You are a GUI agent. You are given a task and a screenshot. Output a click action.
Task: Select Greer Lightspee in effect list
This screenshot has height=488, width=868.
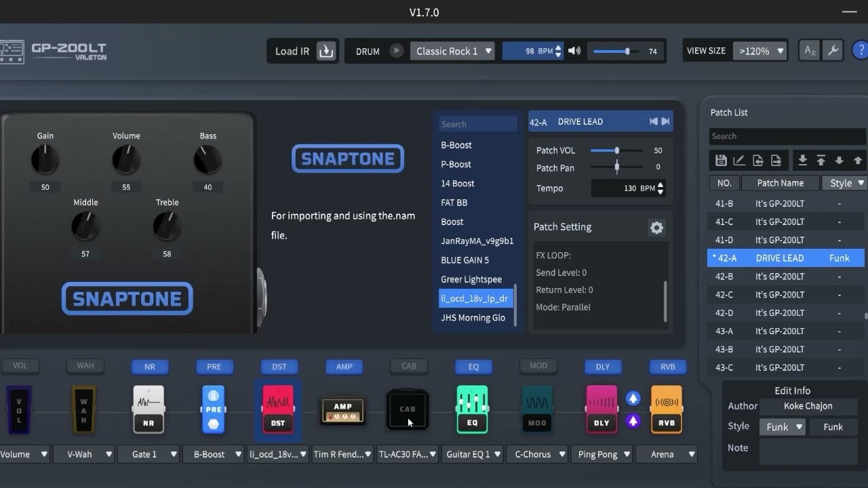click(x=476, y=279)
